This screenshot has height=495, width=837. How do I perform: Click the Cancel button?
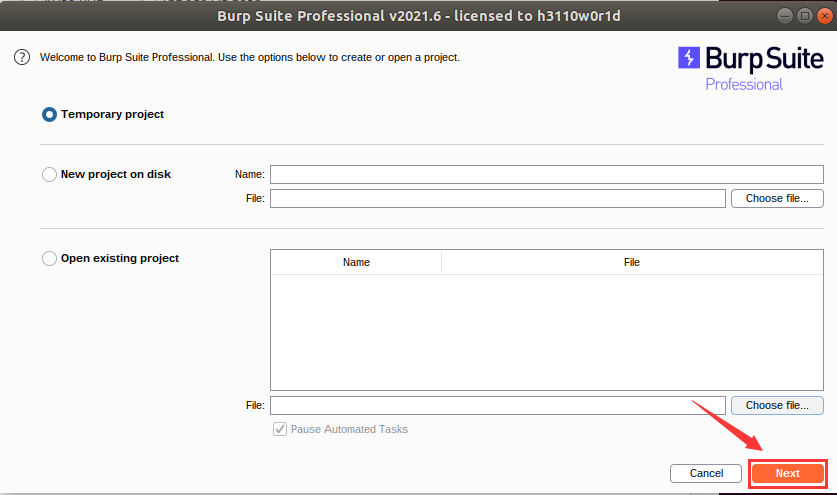click(706, 474)
